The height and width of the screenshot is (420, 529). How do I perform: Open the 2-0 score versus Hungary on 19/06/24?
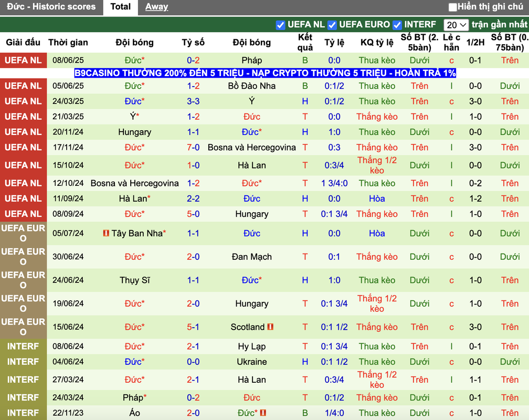pyautogui.click(x=193, y=303)
